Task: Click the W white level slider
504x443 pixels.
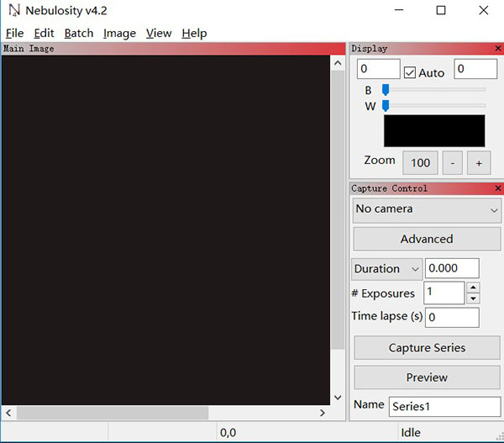Action: coord(434,106)
